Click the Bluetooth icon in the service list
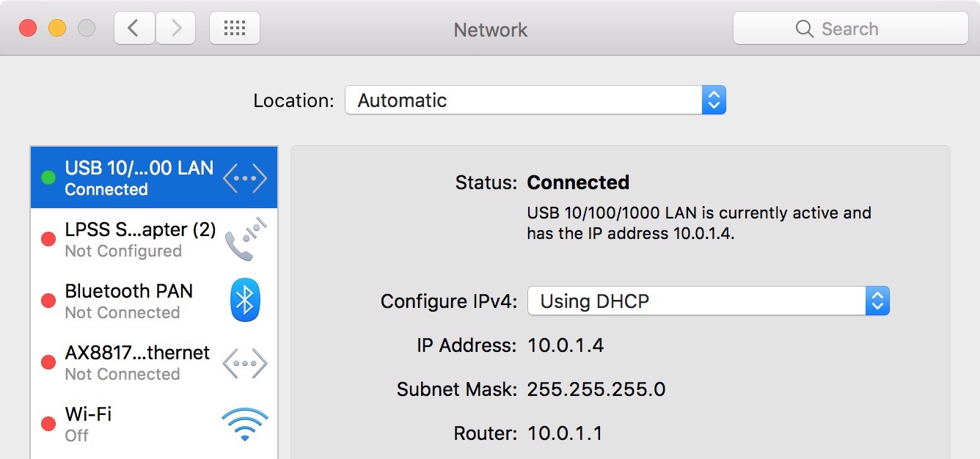 (x=246, y=301)
